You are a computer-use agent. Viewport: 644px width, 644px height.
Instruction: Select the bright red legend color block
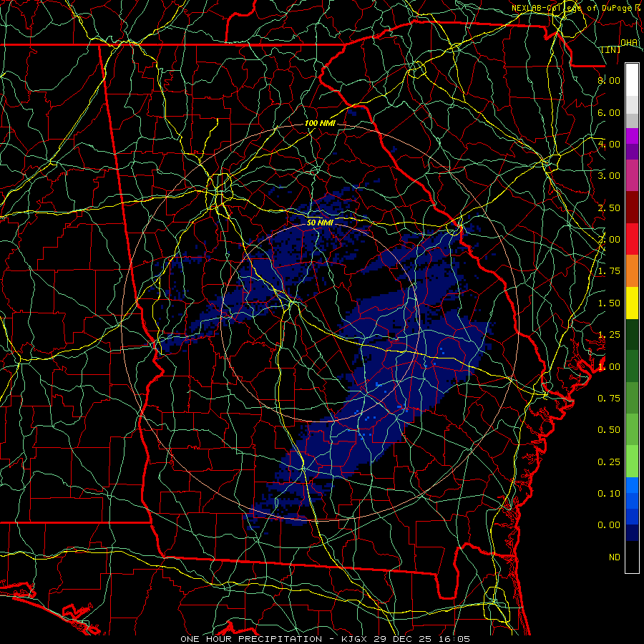click(632, 239)
